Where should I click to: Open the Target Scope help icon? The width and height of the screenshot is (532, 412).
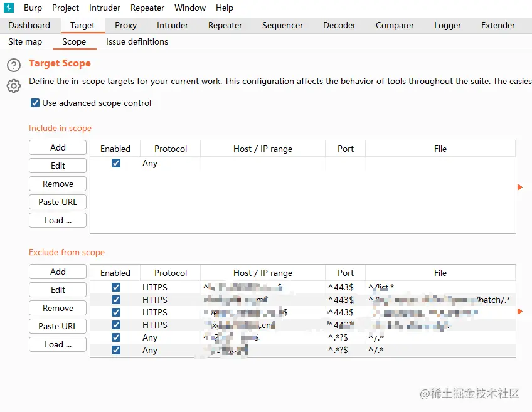coord(14,65)
